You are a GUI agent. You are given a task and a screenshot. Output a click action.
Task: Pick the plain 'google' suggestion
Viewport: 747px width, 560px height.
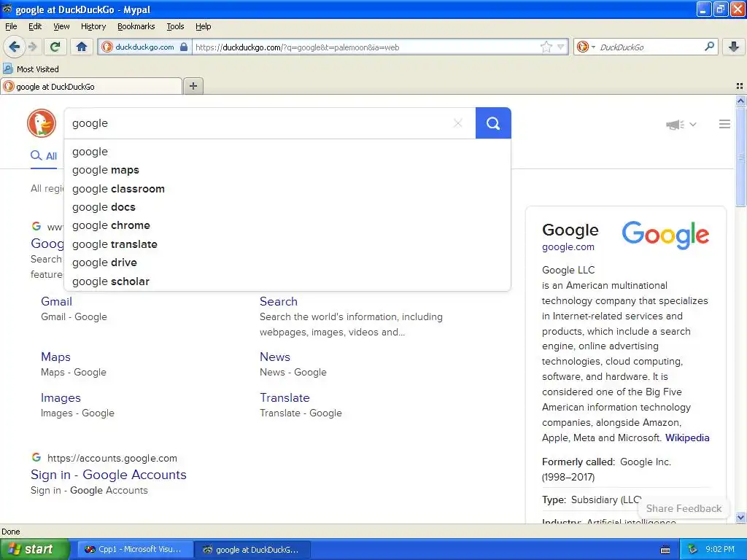(287, 152)
